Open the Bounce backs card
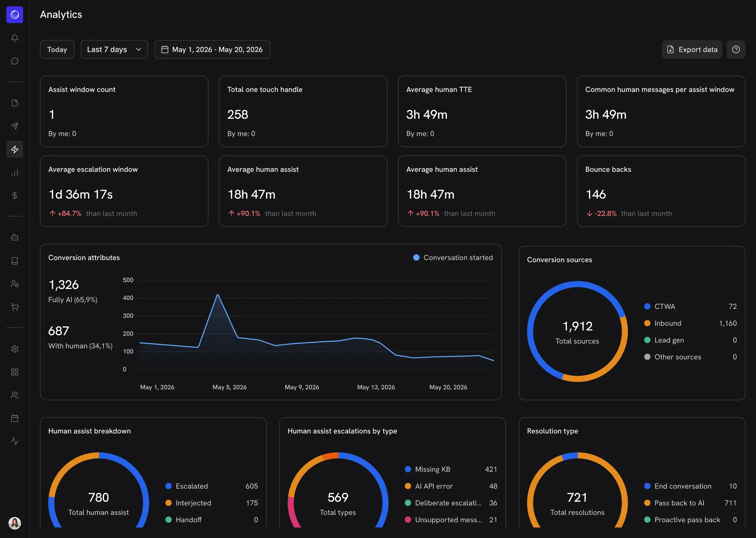The width and height of the screenshot is (756, 538). click(x=661, y=191)
